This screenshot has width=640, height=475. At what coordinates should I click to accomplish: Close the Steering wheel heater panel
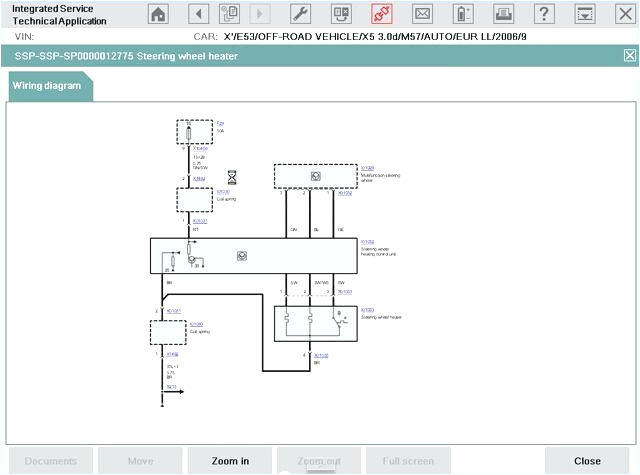pos(629,55)
